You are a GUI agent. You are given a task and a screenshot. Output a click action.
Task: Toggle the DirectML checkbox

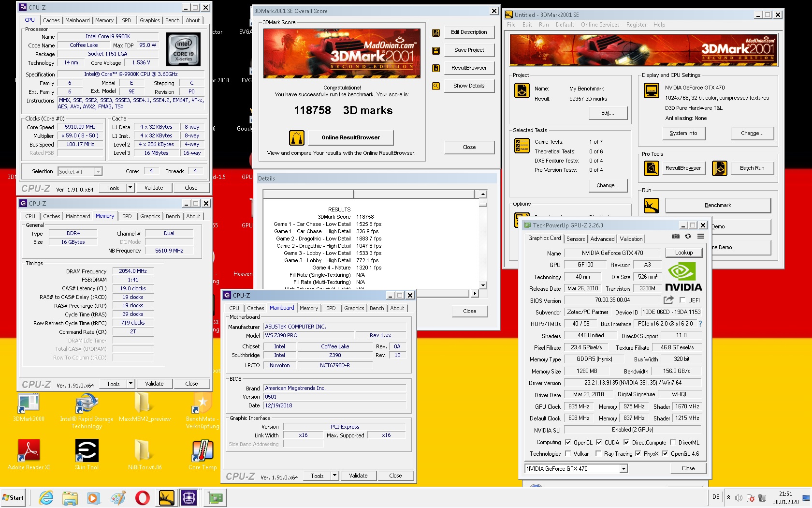(x=672, y=442)
